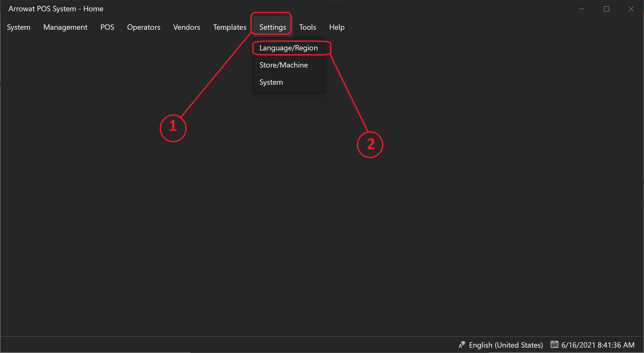This screenshot has width=644, height=353.
Task: Open the Management menu
Action: pyautogui.click(x=65, y=27)
